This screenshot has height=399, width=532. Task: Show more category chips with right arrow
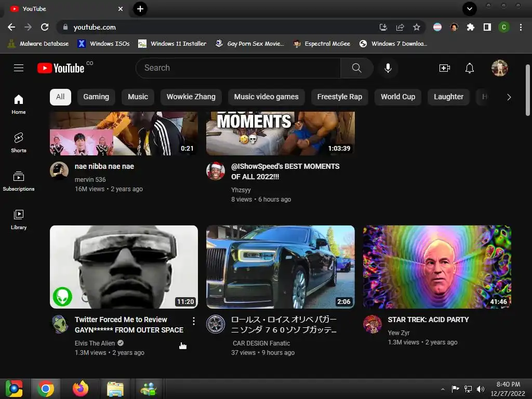tap(509, 97)
